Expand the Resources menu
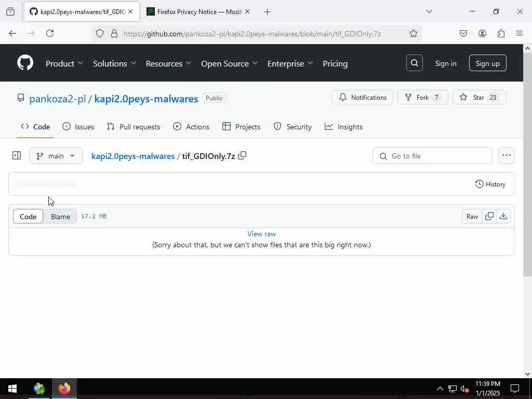The height and width of the screenshot is (399, 532). point(168,63)
